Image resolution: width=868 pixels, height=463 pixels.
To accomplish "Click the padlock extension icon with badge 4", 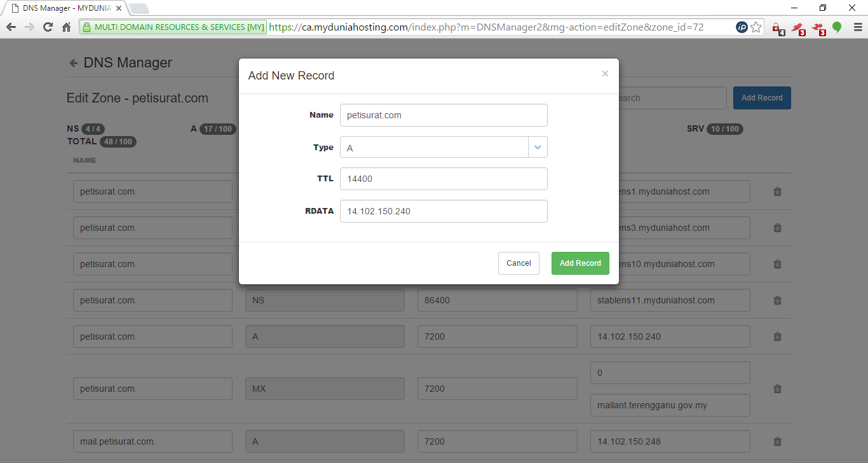I will click(778, 28).
